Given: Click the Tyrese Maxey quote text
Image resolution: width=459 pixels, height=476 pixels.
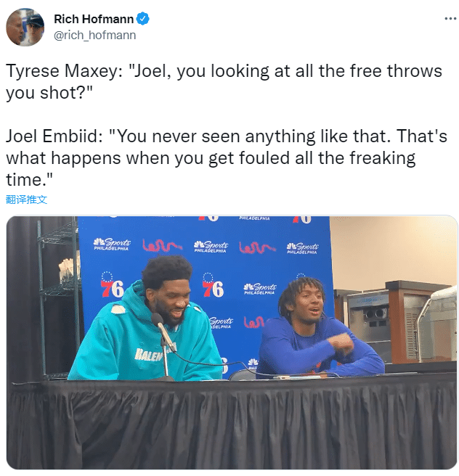Looking at the screenshot, I should tap(224, 82).
